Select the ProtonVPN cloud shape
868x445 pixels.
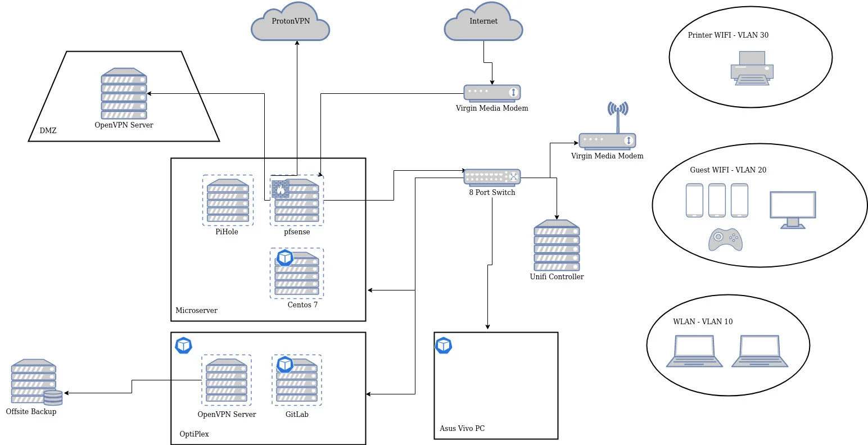pos(290,22)
